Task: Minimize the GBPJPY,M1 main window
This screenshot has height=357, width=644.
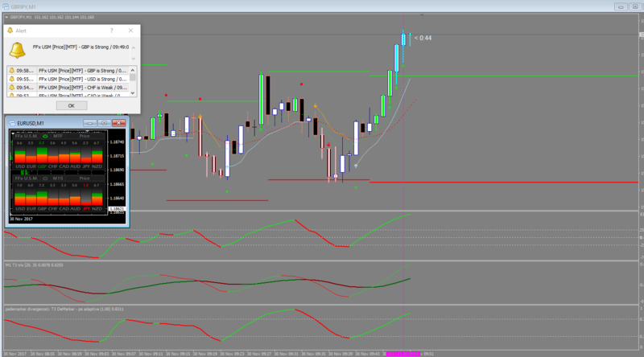Action: (x=621, y=6)
